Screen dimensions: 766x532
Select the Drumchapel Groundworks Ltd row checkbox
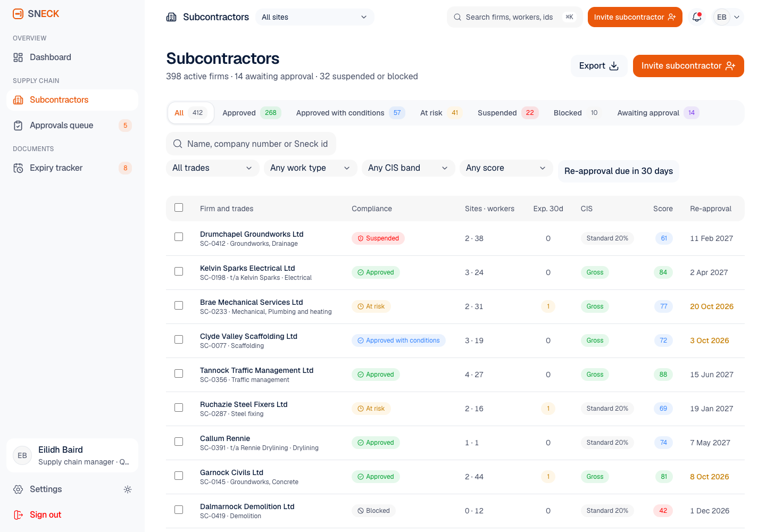pos(179,237)
